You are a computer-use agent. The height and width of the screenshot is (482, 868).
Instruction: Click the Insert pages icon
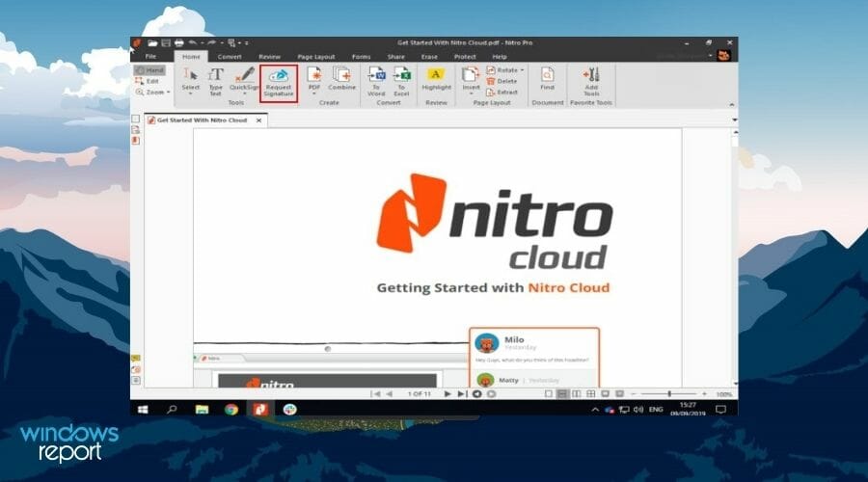pyautogui.click(x=471, y=74)
